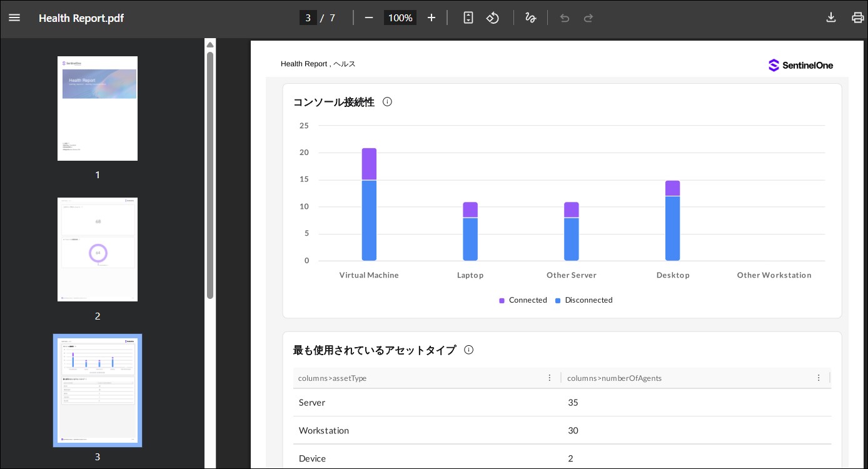Click the zoom out minus button
The image size is (868, 469).
[x=369, y=18]
